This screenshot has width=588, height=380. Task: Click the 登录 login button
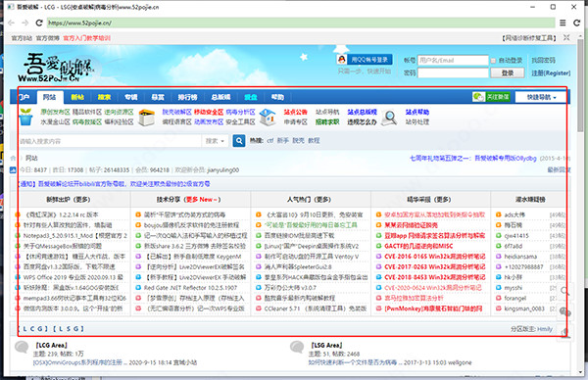tap(508, 73)
